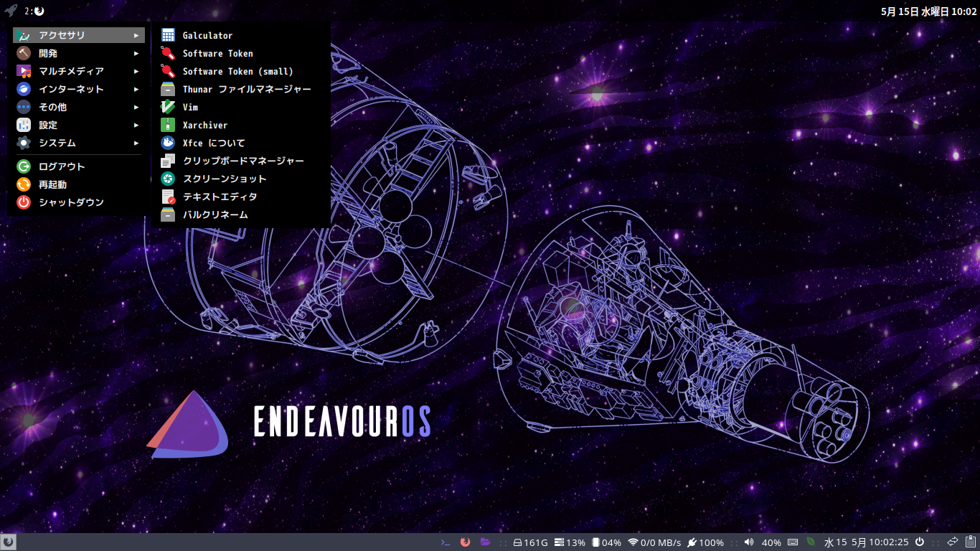Open the bottom panel clock 水 15 5月
The width and height of the screenshot is (980, 551).
pyautogui.click(x=866, y=542)
